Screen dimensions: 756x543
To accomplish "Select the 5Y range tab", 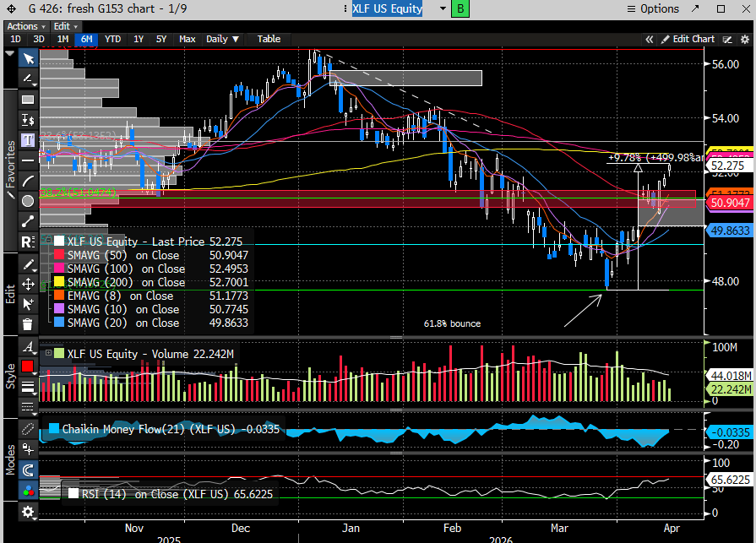I will 161,39.
